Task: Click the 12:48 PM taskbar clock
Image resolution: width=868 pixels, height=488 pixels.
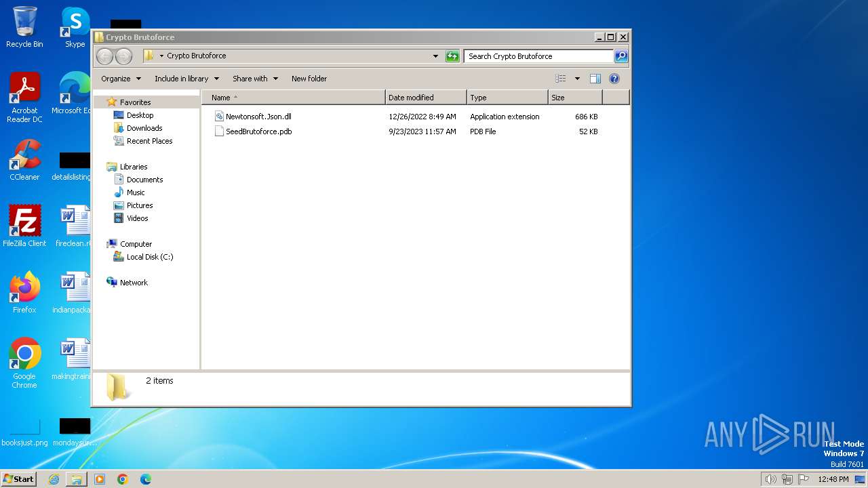Action: point(833,479)
